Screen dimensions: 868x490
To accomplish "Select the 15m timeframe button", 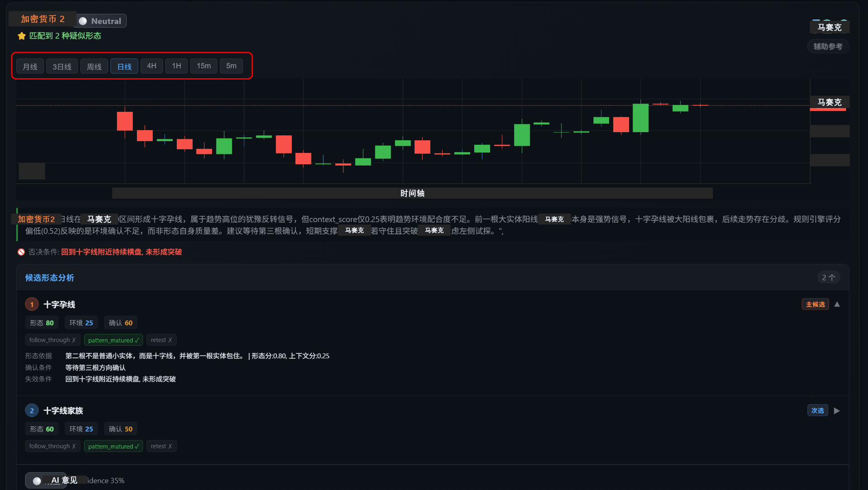I will (203, 66).
